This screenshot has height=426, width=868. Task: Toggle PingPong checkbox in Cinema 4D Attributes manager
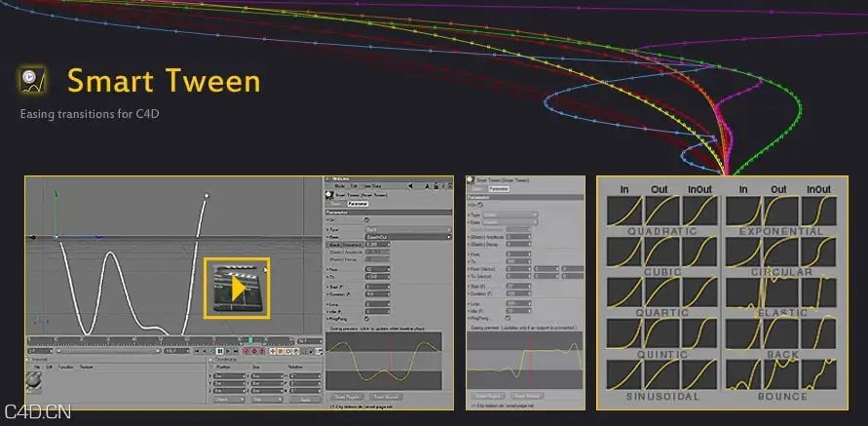[367, 319]
